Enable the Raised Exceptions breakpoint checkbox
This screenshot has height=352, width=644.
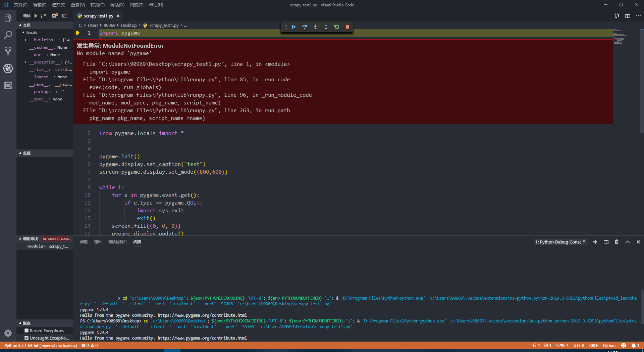click(x=26, y=331)
